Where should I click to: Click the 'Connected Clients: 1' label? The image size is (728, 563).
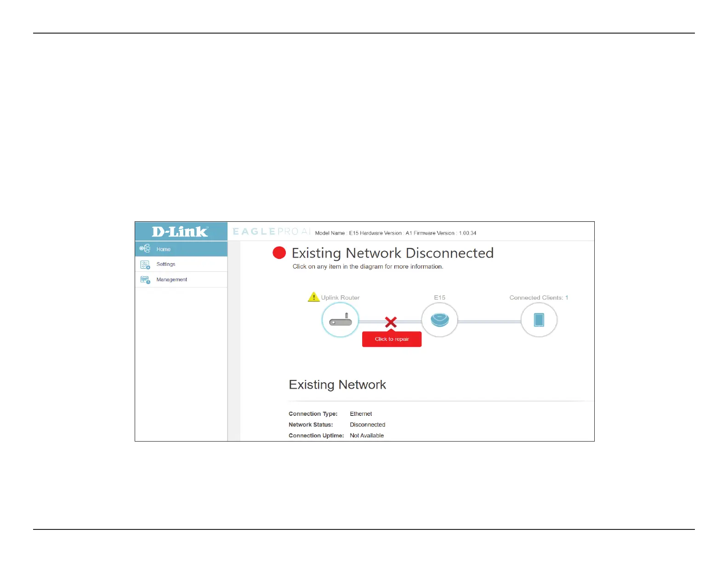(x=539, y=298)
